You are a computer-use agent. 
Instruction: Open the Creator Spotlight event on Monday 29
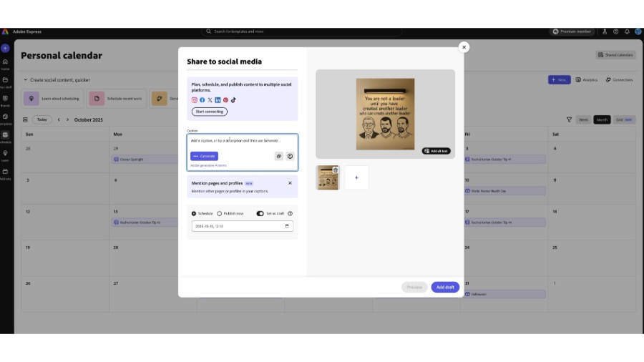145,160
